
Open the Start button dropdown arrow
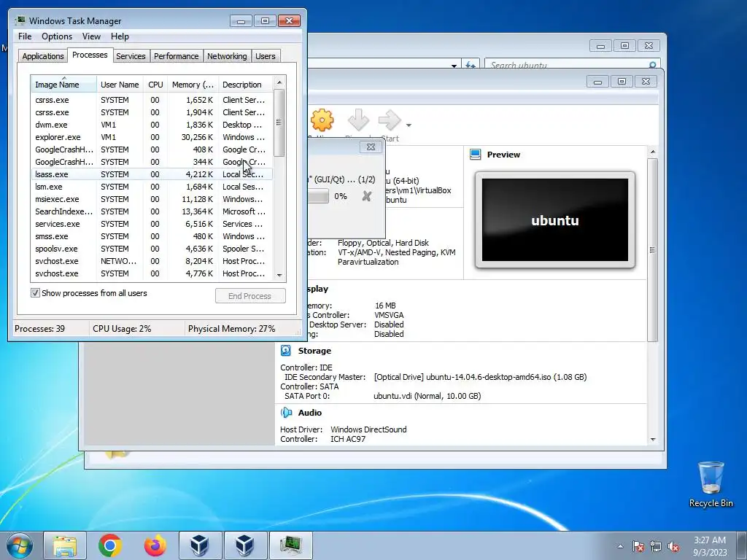pyautogui.click(x=409, y=125)
